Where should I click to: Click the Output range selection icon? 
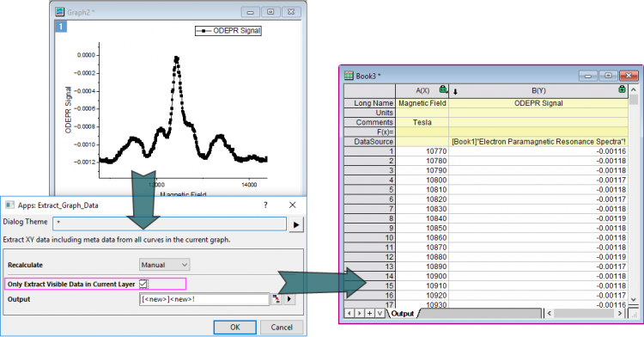tap(276, 299)
